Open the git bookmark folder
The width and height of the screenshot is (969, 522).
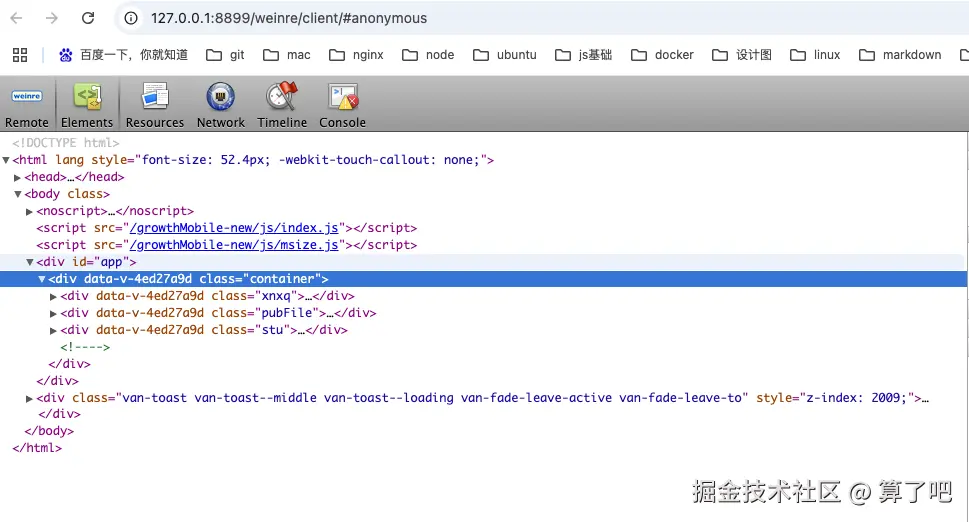[225, 55]
